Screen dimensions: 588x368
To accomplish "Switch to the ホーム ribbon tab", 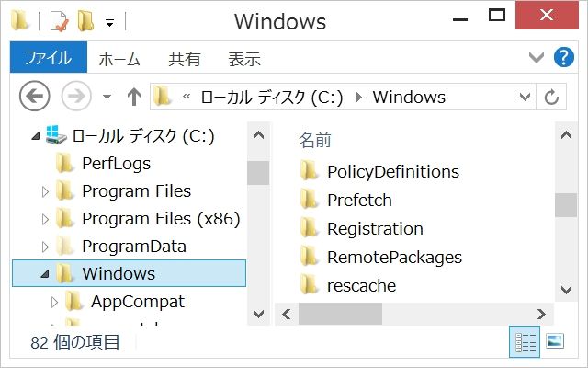I will (119, 59).
